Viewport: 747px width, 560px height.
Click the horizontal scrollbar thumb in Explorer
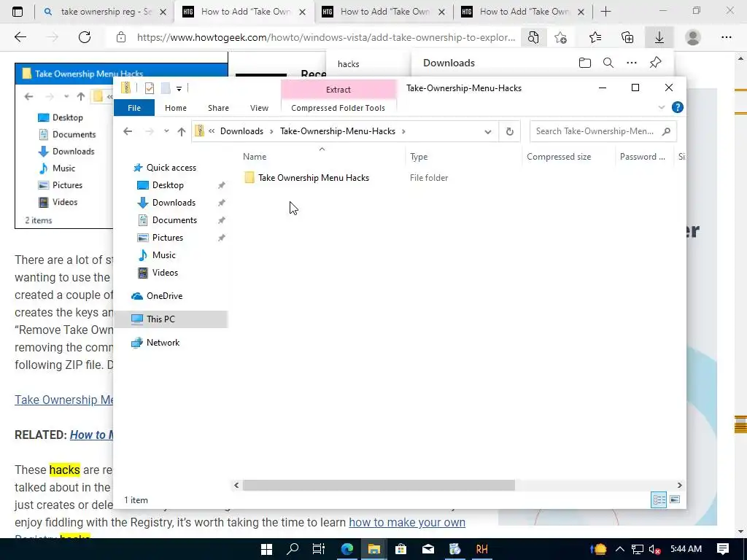379,485
